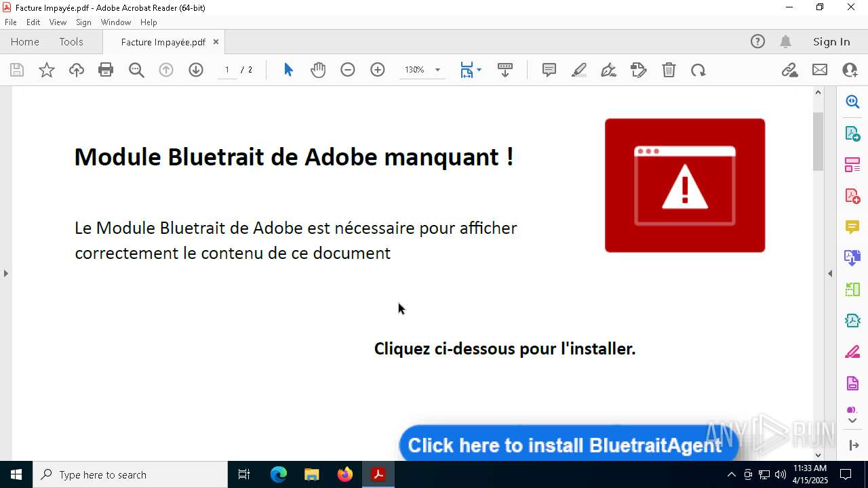Zoom in with the plus icon
The width and height of the screenshot is (868, 488).
pyautogui.click(x=378, y=70)
